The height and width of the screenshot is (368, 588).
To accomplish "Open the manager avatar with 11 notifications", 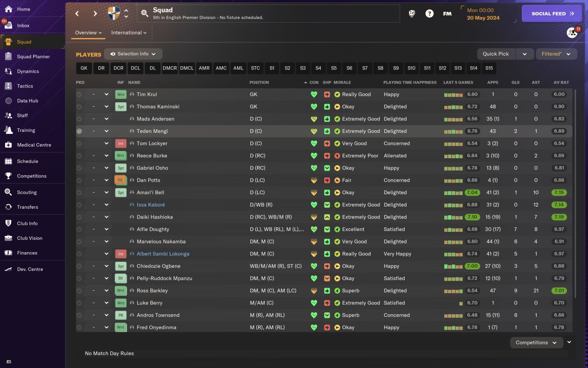I will [x=572, y=33].
